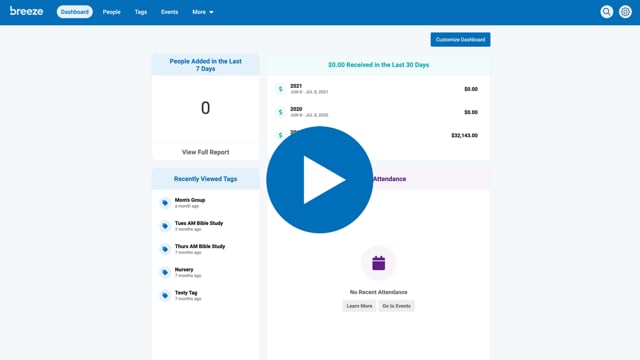Click the purple calendar attendance icon

[x=378, y=263]
